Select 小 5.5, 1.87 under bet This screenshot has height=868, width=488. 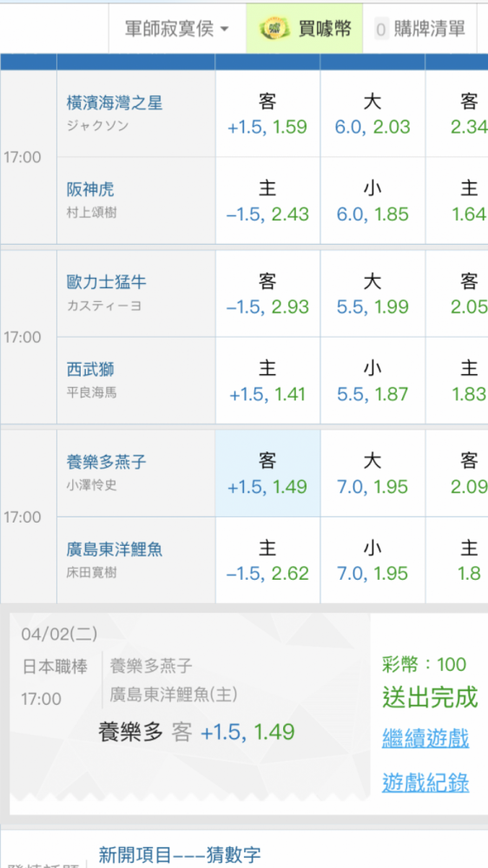pyautogui.click(x=373, y=381)
